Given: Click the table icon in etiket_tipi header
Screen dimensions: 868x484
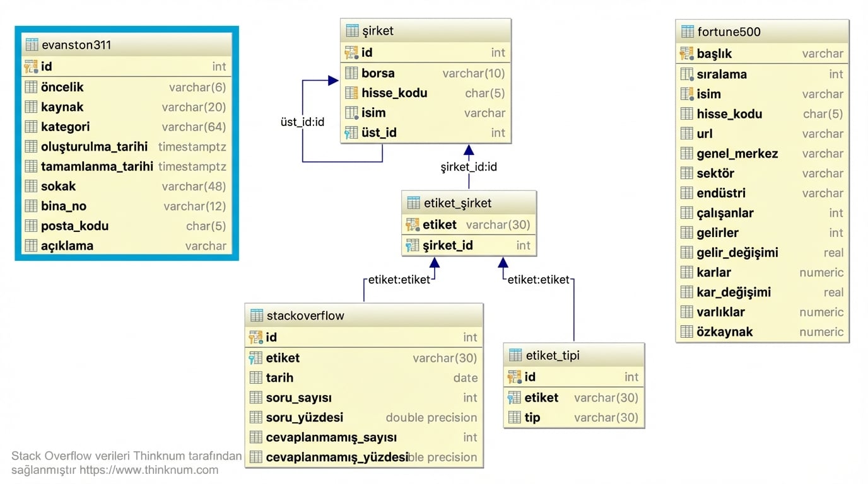Looking at the screenshot, I should [x=515, y=355].
